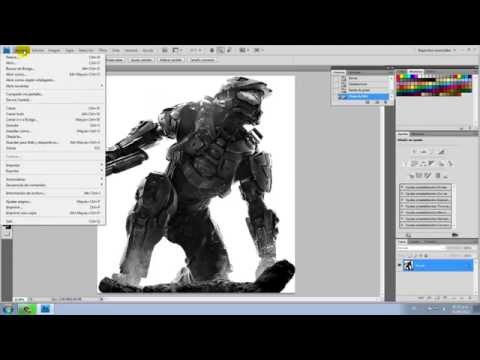Pick the first red swatch in Muestras
480x360 pixels.
pyautogui.click(x=398, y=77)
